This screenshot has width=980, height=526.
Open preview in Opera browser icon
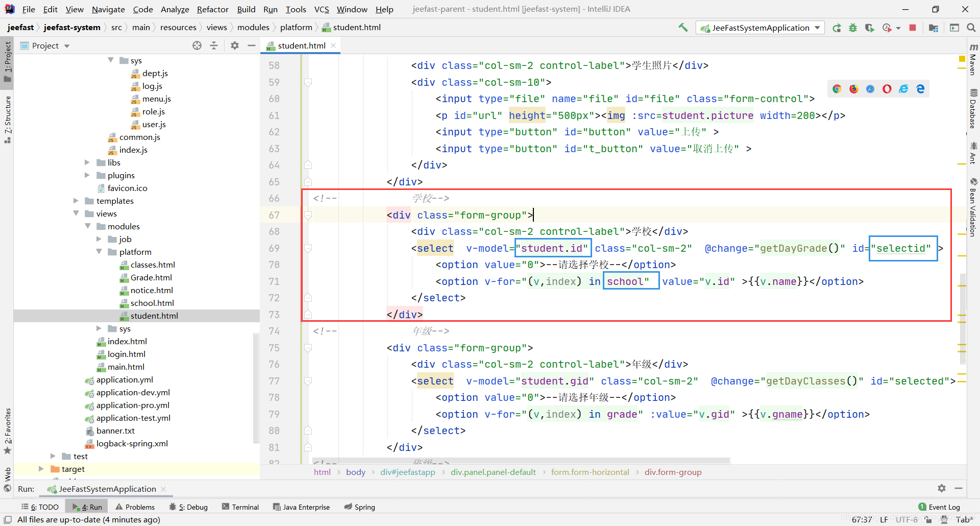(887, 89)
